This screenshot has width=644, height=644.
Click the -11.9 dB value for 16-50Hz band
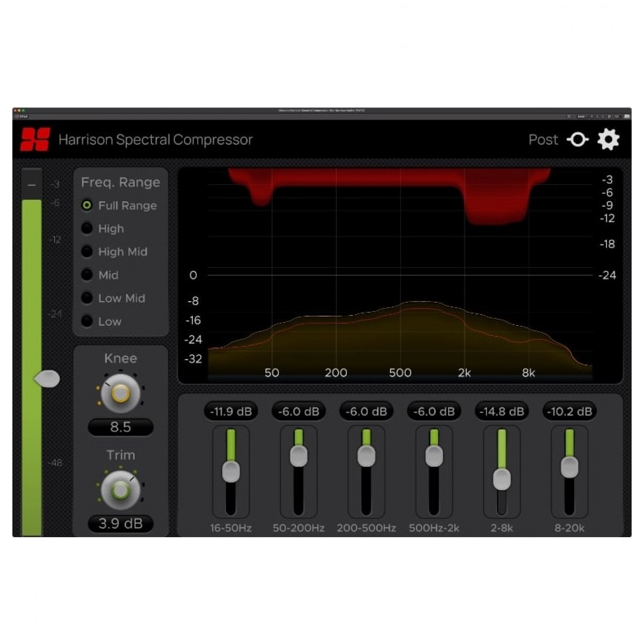(x=231, y=412)
